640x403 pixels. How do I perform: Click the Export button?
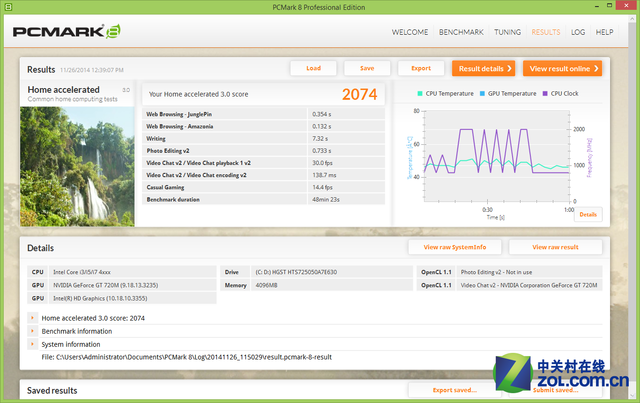coord(421,68)
